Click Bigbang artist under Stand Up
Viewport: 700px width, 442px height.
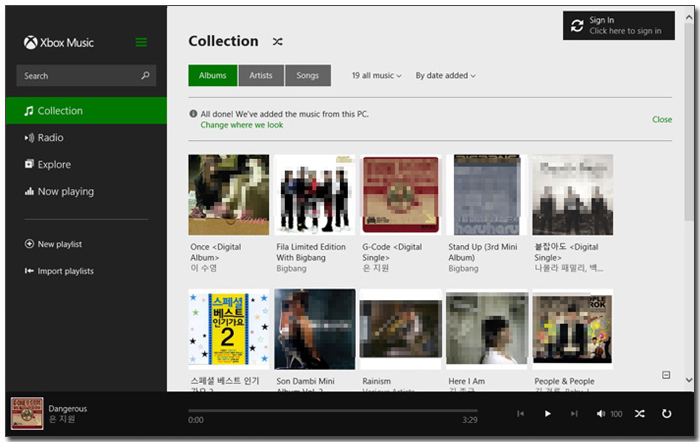(463, 268)
